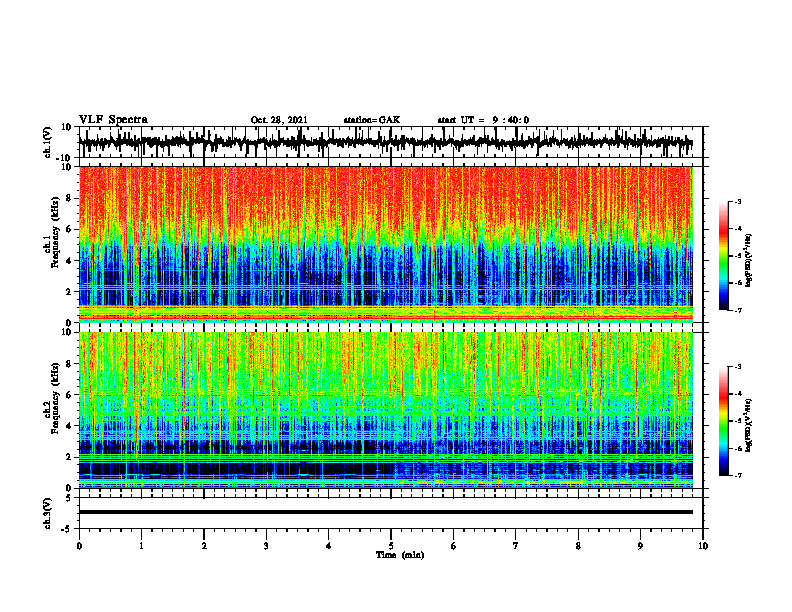Screen dimensions: 792x612
Task: Click the 'Time (min)' x-axis label
Action: click(x=400, y=555)
